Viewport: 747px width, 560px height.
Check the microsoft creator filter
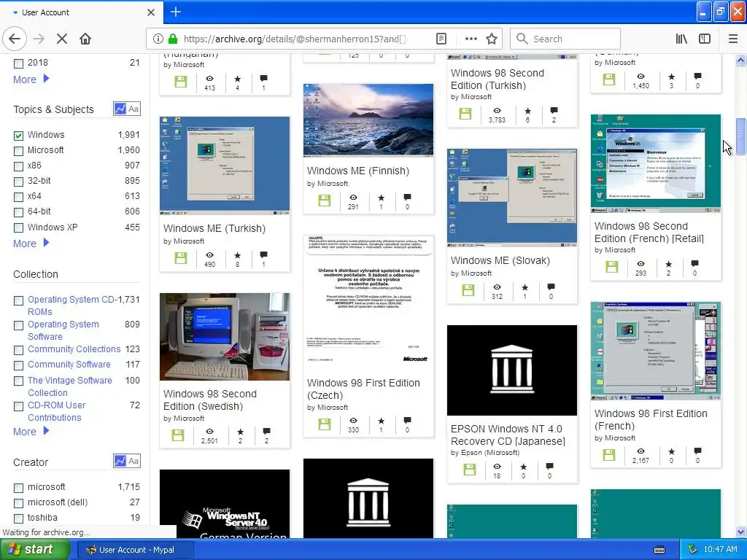[18, 488]
